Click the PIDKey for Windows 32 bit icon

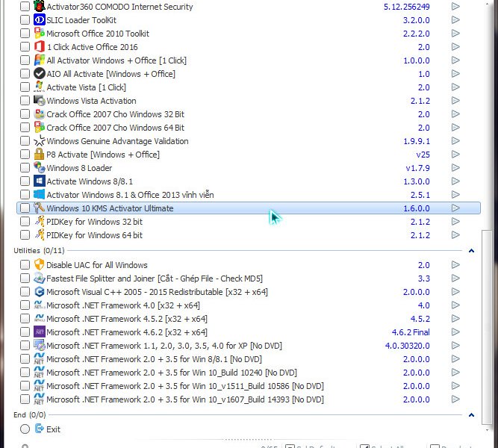click(40, 222)
